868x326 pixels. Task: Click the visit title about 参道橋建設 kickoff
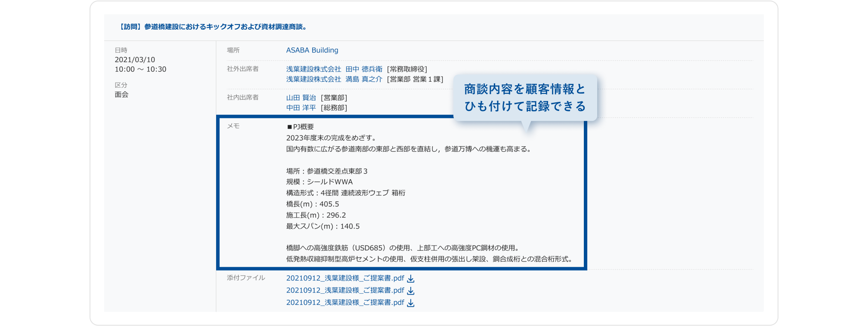point(213,27)
